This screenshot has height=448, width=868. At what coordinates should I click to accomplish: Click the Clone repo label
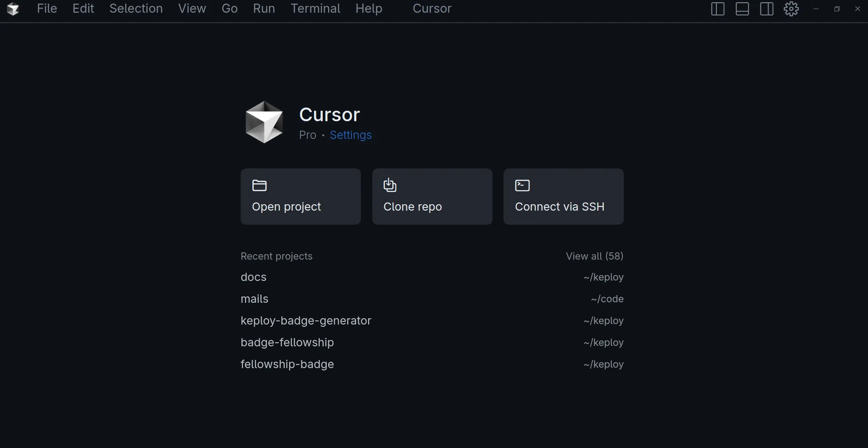click(x=413, y=207)
